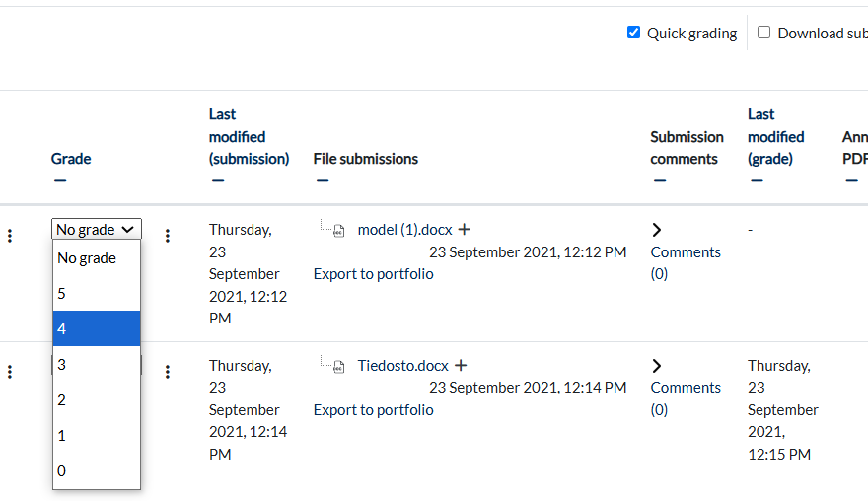
Task: Click Export to portfolio under Tiedosto.docx
Action: click(373, 410)
